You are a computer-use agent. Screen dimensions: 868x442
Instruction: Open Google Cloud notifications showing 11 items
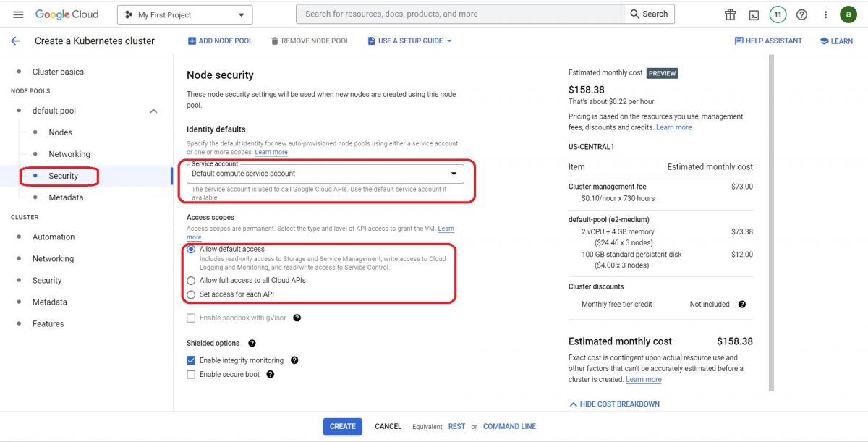778,14
